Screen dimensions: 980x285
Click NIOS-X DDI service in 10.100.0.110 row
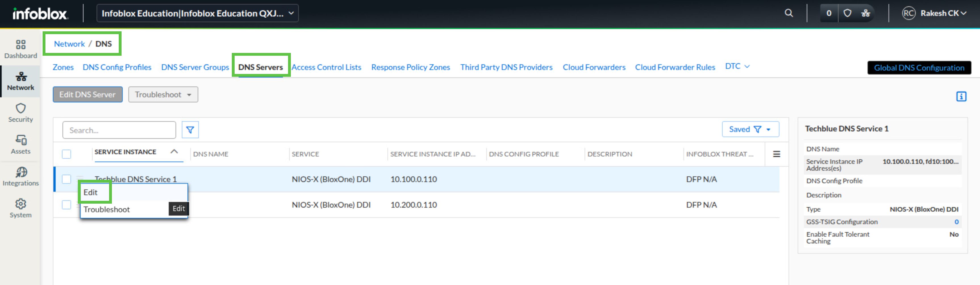pos(331,179)
